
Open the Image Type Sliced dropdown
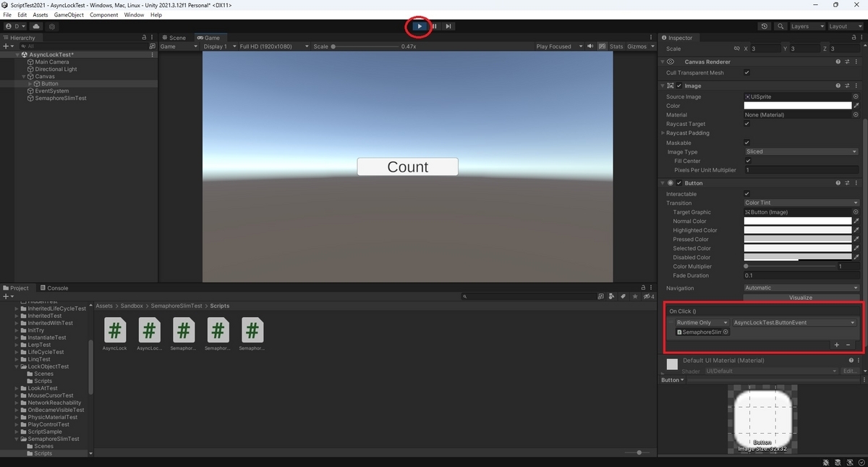coord(801,151)
